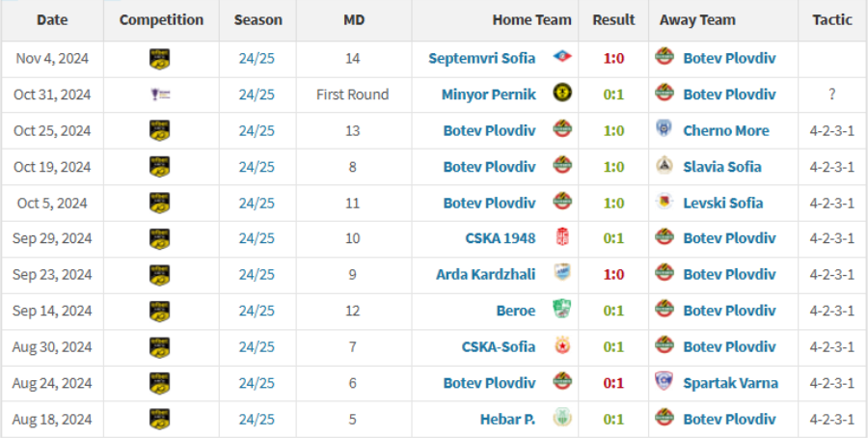The height and width of the screenshot is (438, 868).
Task: Click the Levski Sofia club crest
Action: click(664, 202)
